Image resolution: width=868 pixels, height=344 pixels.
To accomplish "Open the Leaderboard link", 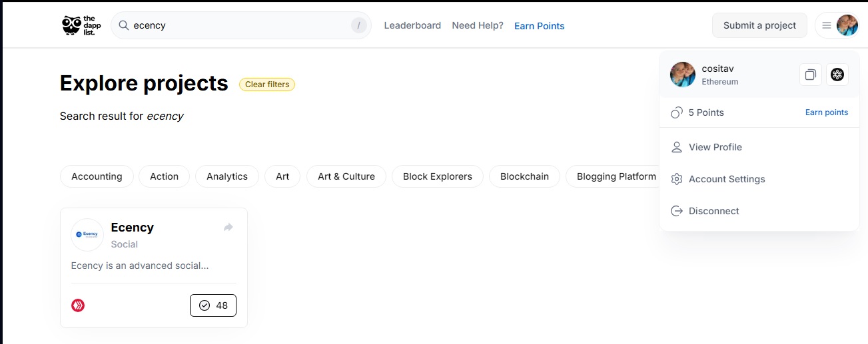I will (x=412, y=25).
